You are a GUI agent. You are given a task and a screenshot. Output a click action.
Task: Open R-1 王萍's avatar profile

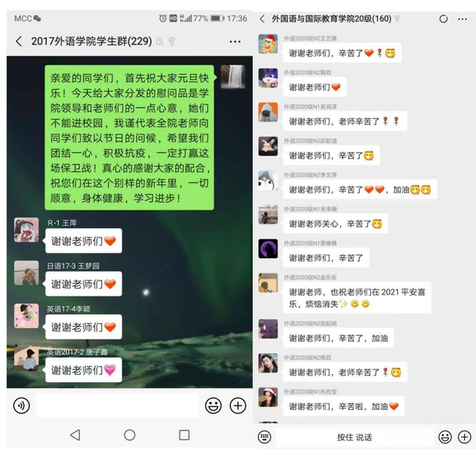26,230
